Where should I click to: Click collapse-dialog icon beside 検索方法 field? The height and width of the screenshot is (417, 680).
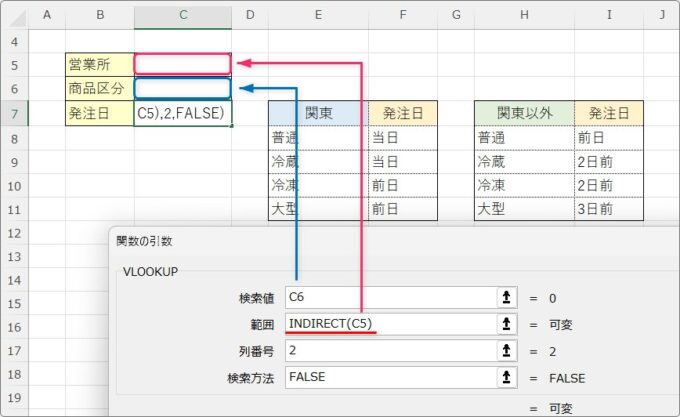508,378
